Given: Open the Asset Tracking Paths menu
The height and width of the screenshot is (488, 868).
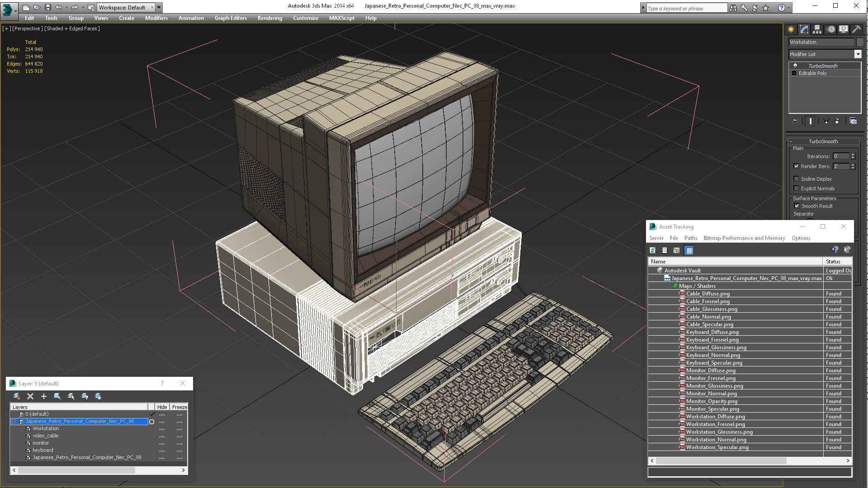Looking at the screenshot, I should [690, 238].
